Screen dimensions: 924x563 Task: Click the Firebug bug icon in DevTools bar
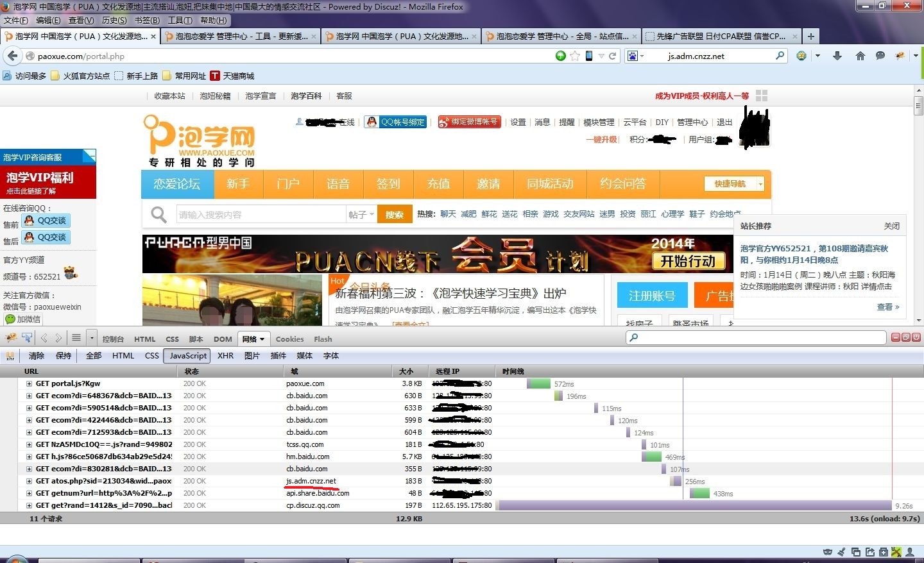pos(11,338)
